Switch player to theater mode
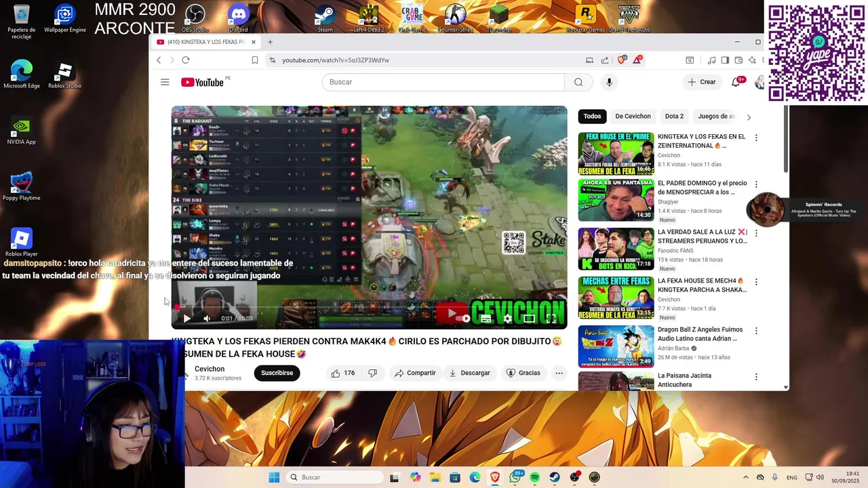 (529, 319)
